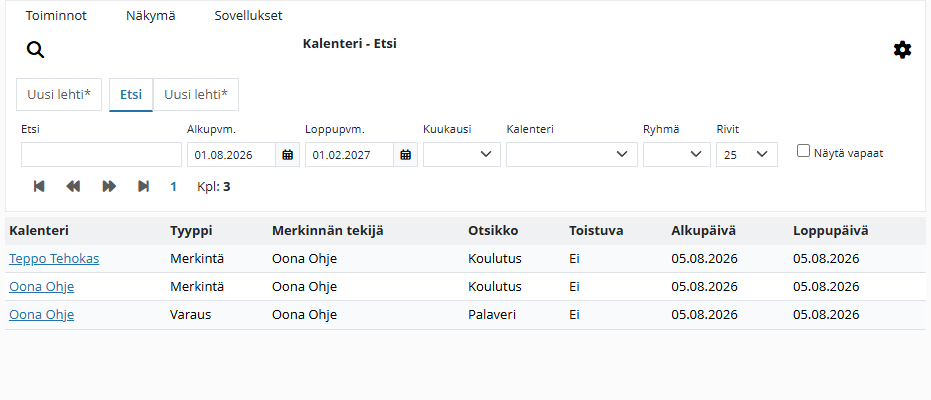Click the magnifying glass search icon
The image size is (931, 400).
click(x=36, y=50)
